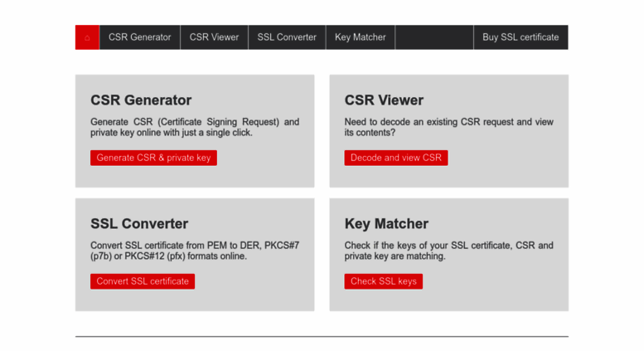Click the 'Check if the keys' description
644x351 pixels.
(x=449, y=251)
